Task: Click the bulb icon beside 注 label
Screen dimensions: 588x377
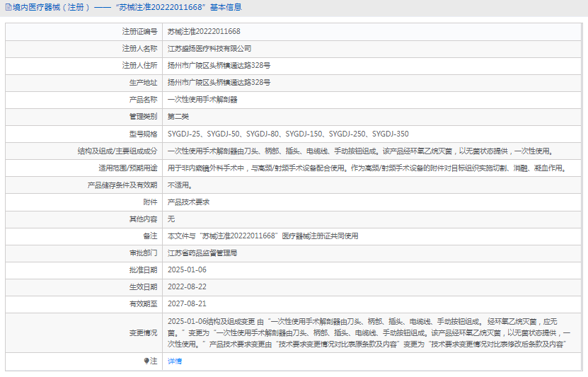Action: coord(146,361)
